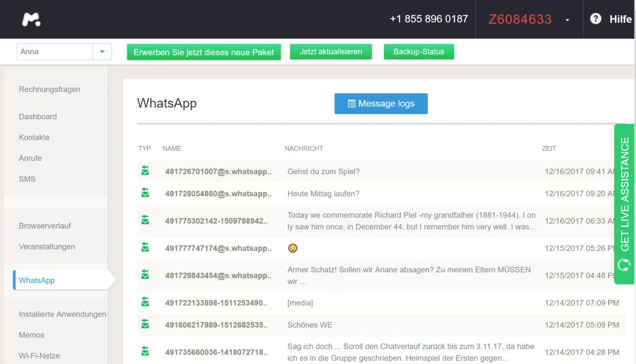Viewport: 636px width, 364px height.
Task: Click message 'Gehst du zum Spiel?'
Action: (x=323, y=171)
